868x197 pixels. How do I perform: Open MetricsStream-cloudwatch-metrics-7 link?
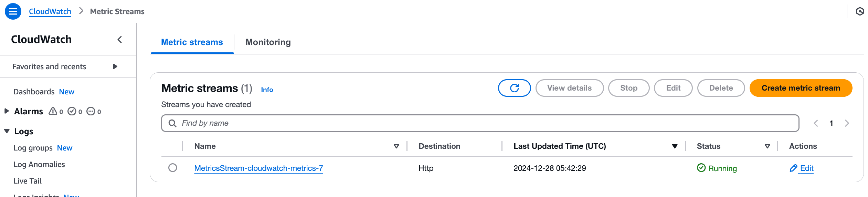click(258, 168)
